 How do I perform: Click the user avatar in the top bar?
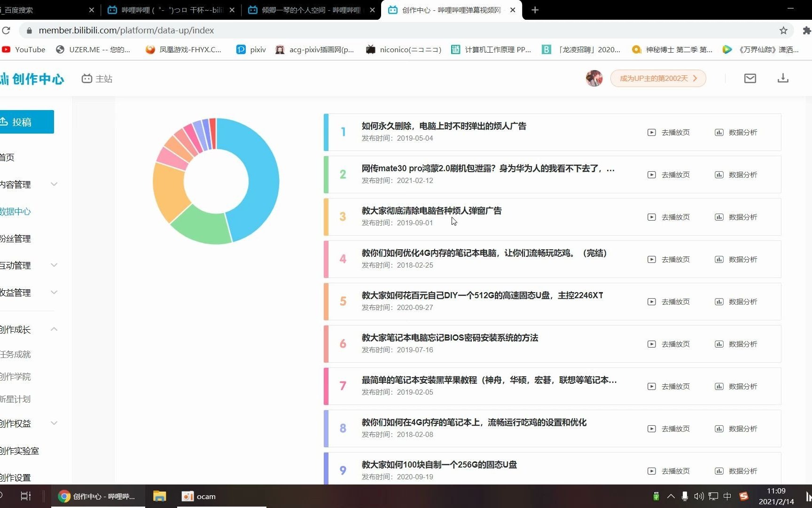pyautogui.click(x=594, y=78)
